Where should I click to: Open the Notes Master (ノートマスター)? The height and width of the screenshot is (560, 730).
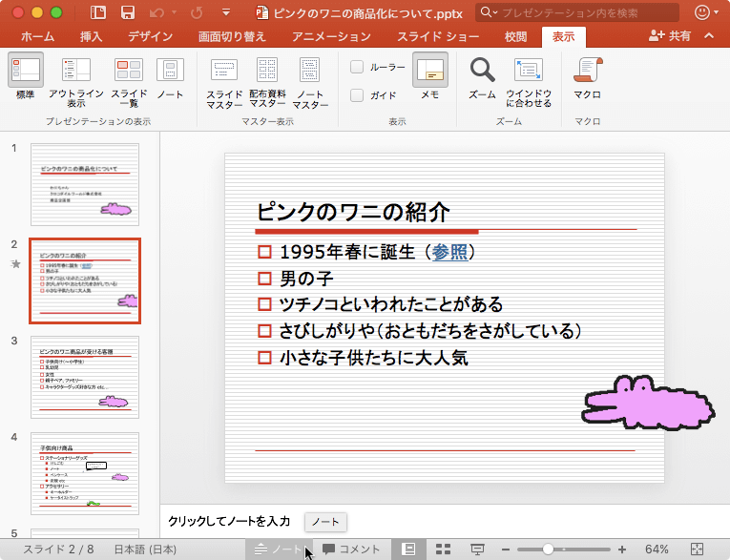point(310,72)
